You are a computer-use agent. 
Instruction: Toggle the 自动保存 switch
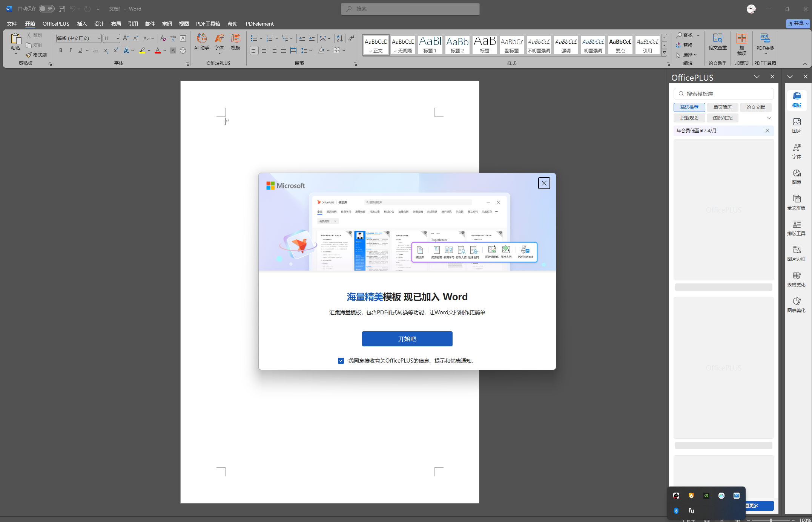pos(46,9)
